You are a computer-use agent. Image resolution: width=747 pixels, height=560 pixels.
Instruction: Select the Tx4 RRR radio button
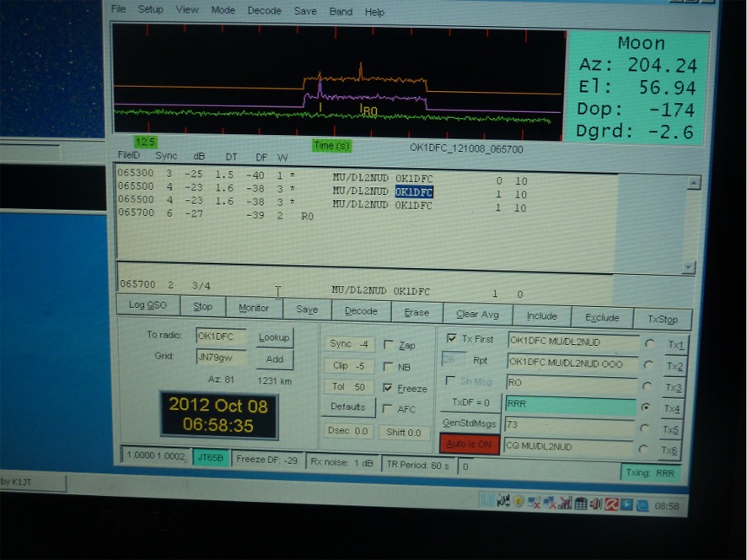(x=646, y=407)
